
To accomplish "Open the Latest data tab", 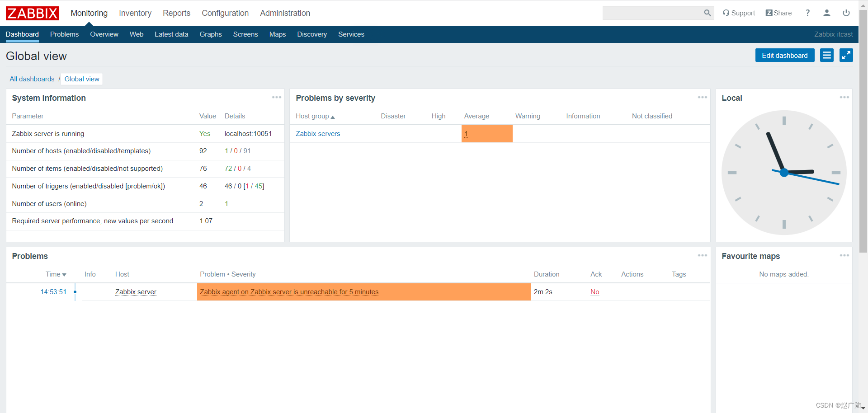I will pos(171,34).
